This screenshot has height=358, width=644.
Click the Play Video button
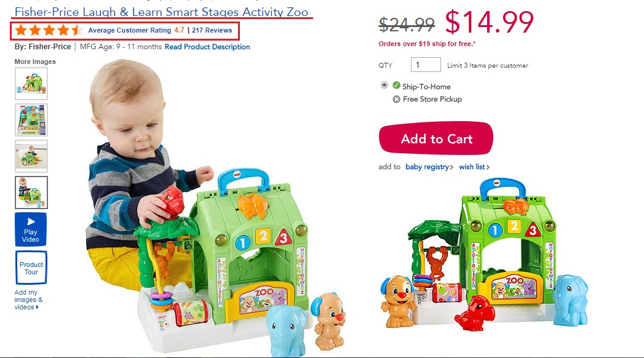pyautogui.click(x=31, y=229)
